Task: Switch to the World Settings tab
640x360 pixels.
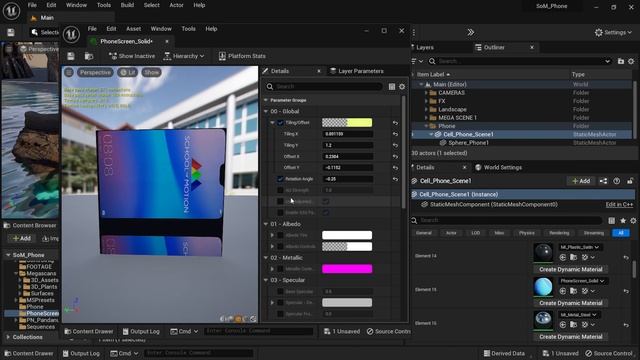Action: pyautogui.click(x=498, y=167)
